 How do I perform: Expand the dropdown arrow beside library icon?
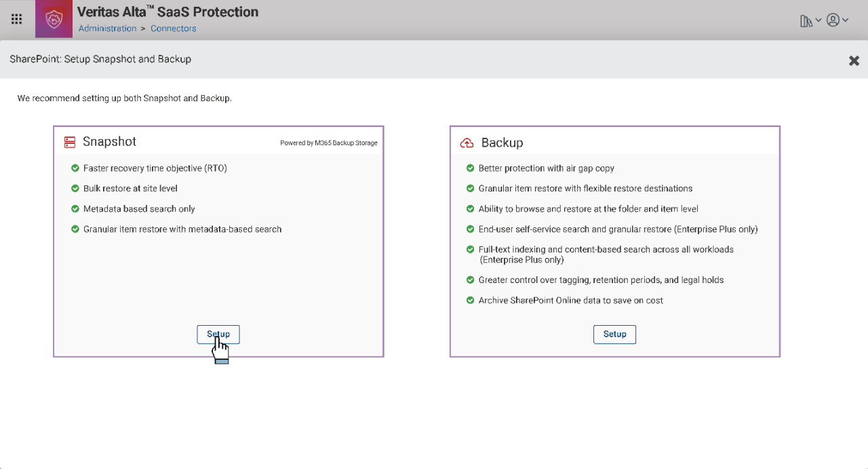coord(818,20)
